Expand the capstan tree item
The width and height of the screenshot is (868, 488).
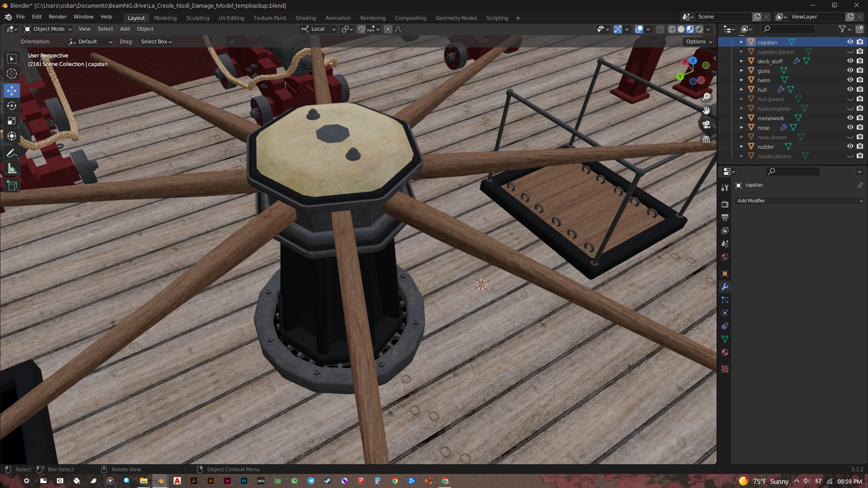tap(741, 42)
